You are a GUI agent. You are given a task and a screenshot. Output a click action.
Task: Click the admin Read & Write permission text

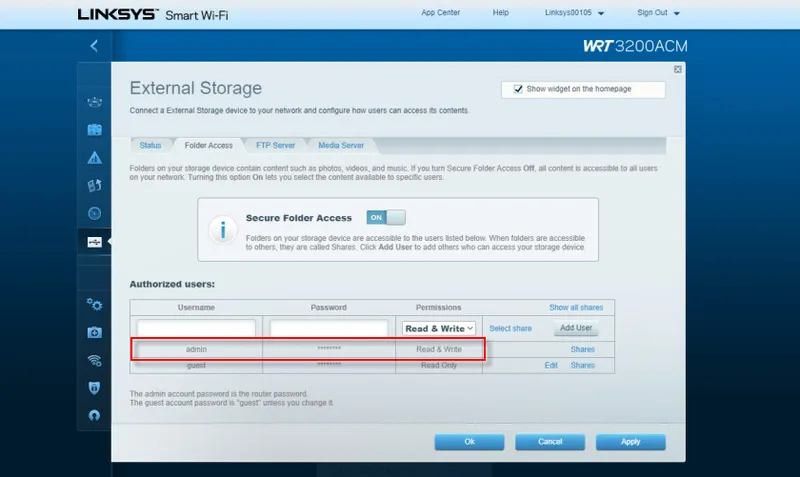(439, 349)
